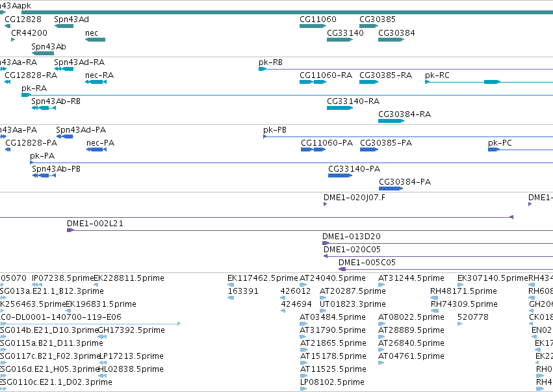
Task: Select the AT11525.5prime EST label
Action: click(333, 369)
